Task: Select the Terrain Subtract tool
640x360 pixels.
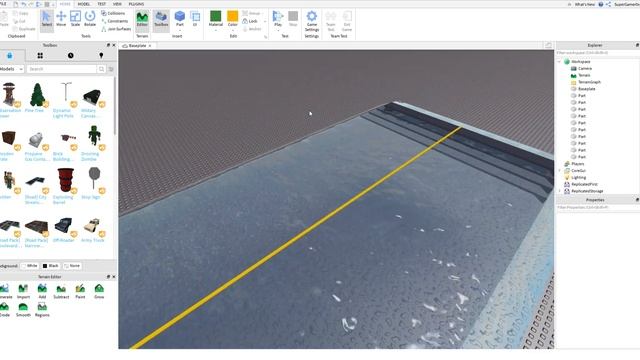Action: pyautogui.click(x=61, y=291)
